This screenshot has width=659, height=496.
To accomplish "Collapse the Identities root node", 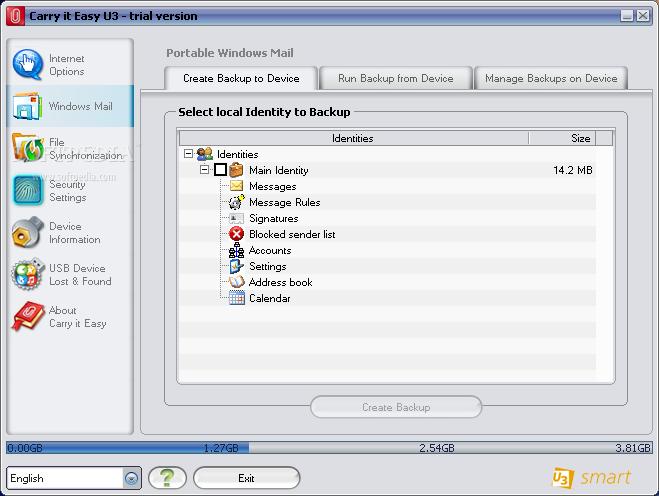I will point(188,154).
